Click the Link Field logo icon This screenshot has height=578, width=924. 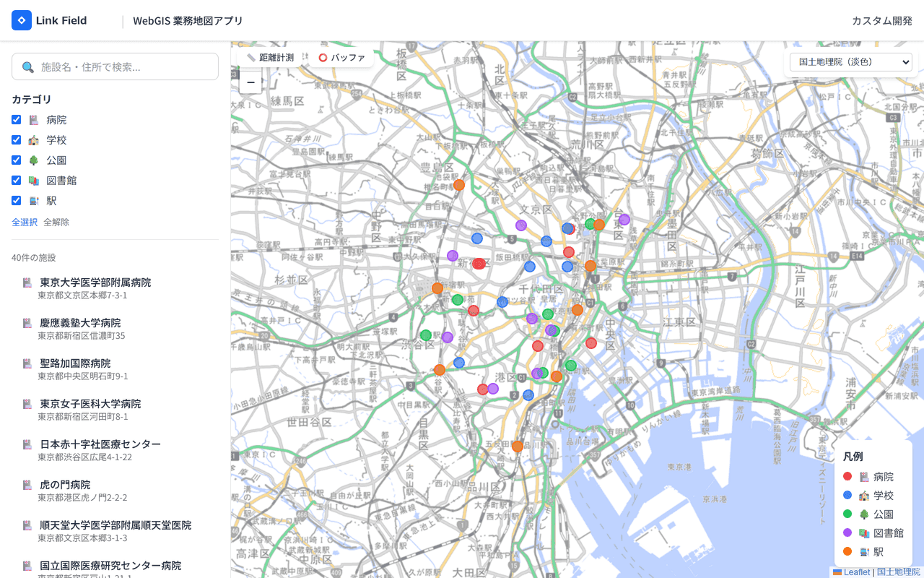pyautogui.click(x=22, y=20)
